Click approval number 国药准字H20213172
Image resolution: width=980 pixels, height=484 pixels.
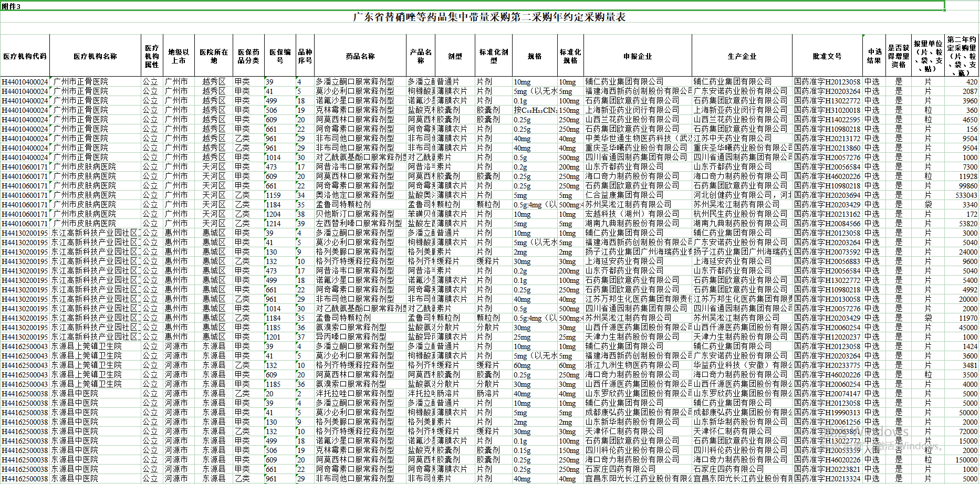[x=827, y=139]
